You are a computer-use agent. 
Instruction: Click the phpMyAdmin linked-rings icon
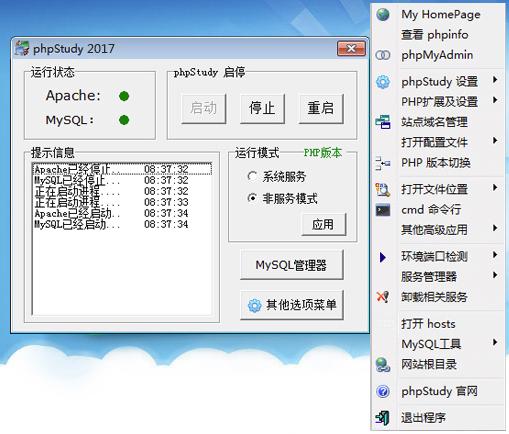point(383,55)
